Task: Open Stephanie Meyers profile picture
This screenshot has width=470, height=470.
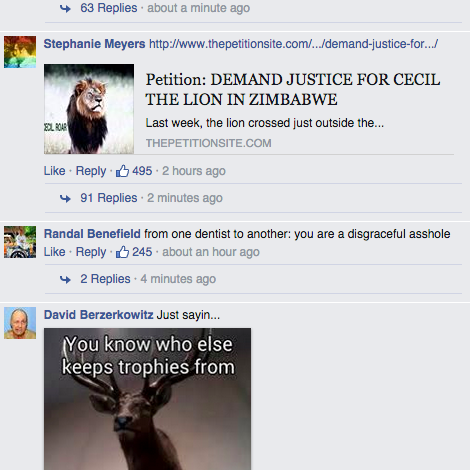Action: coord(20,52)
